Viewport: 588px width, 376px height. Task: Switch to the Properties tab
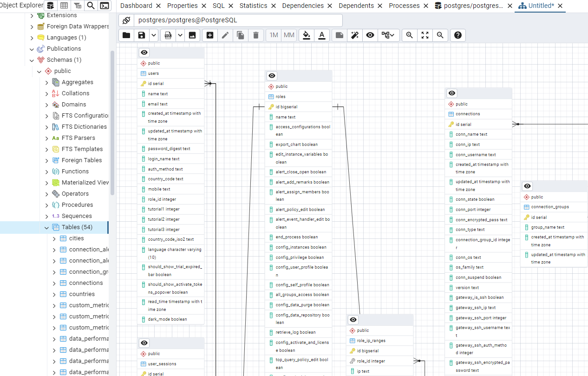182,6
